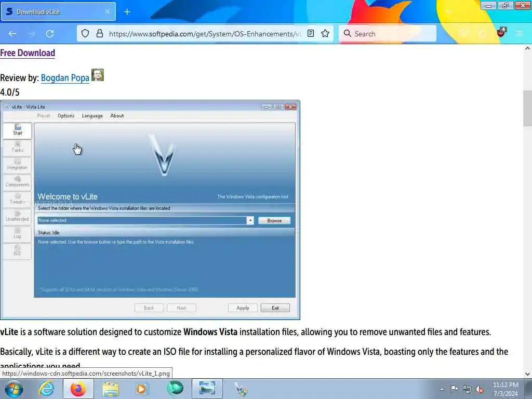532x399 pixels.
Task: Go back to the previous page
Action: click(12, 34)
